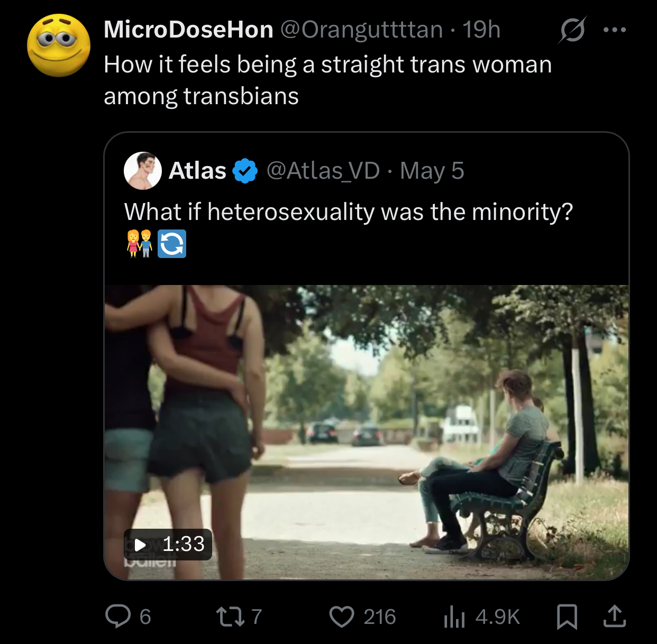Viewport: 657px width, 644px height.
Task: Open MicroDoseHon's smiley profile avatar
Action: click(59, 45)
